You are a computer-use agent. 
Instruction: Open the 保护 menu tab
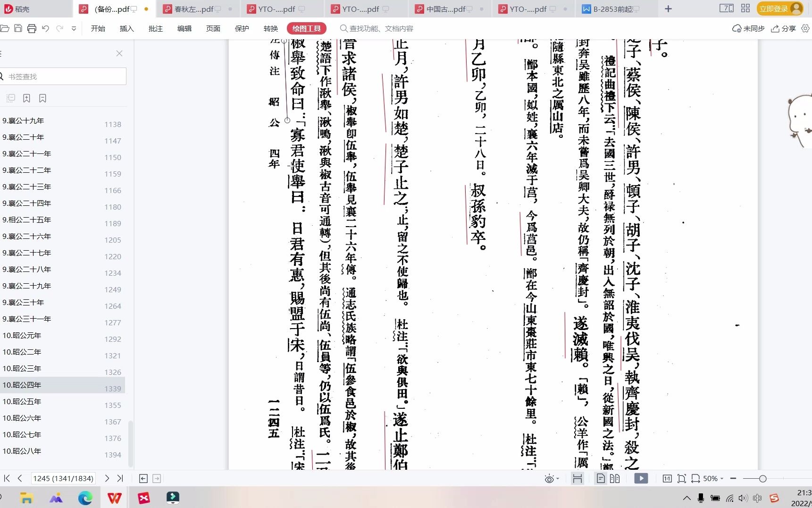click(242, 29)
